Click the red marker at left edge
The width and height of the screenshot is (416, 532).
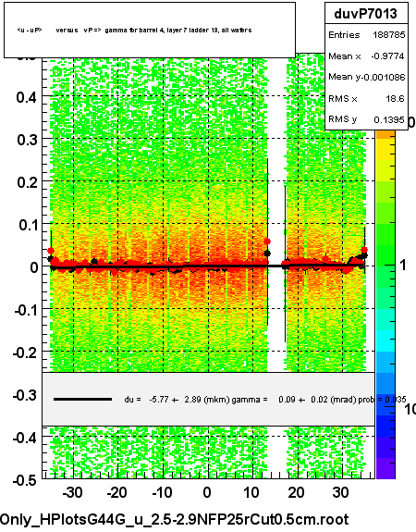click(51, 251)
